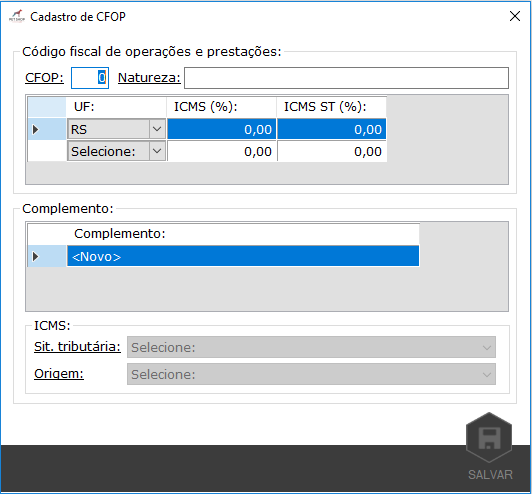
Task: Click the Natureza text field
Action: coord(346,78)
